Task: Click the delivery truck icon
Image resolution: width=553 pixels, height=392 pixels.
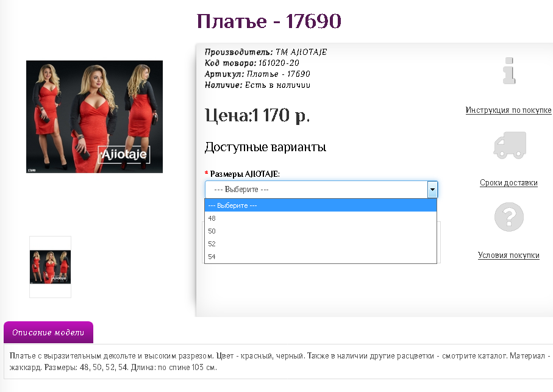Action: [x=509, y=145]
